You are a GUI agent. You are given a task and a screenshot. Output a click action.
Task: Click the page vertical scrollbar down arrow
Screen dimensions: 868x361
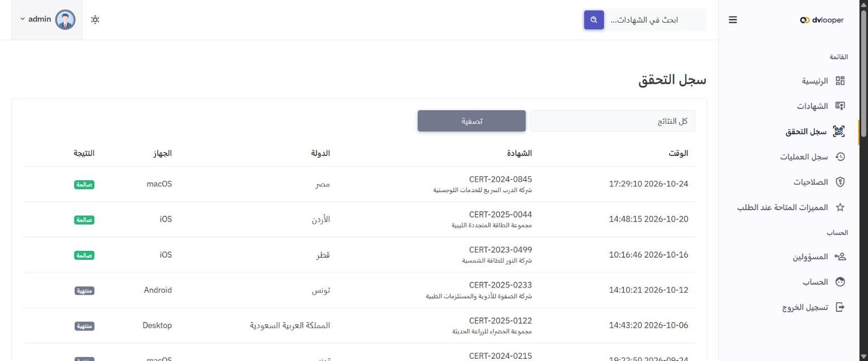click(863, 356)
